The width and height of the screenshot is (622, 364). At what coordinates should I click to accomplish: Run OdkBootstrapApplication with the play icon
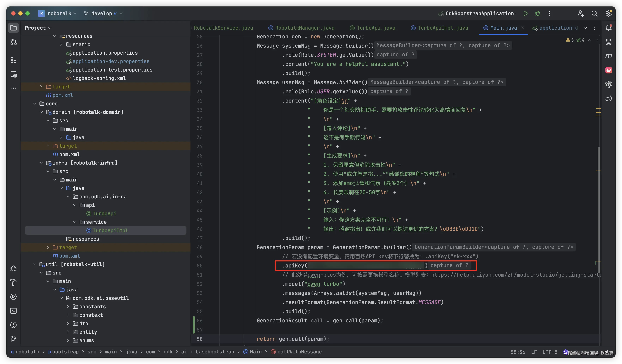[526, 13]
